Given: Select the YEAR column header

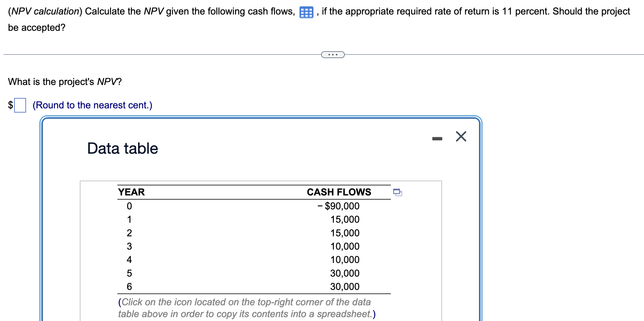Looking at the screenshot, I should point(131,192).
